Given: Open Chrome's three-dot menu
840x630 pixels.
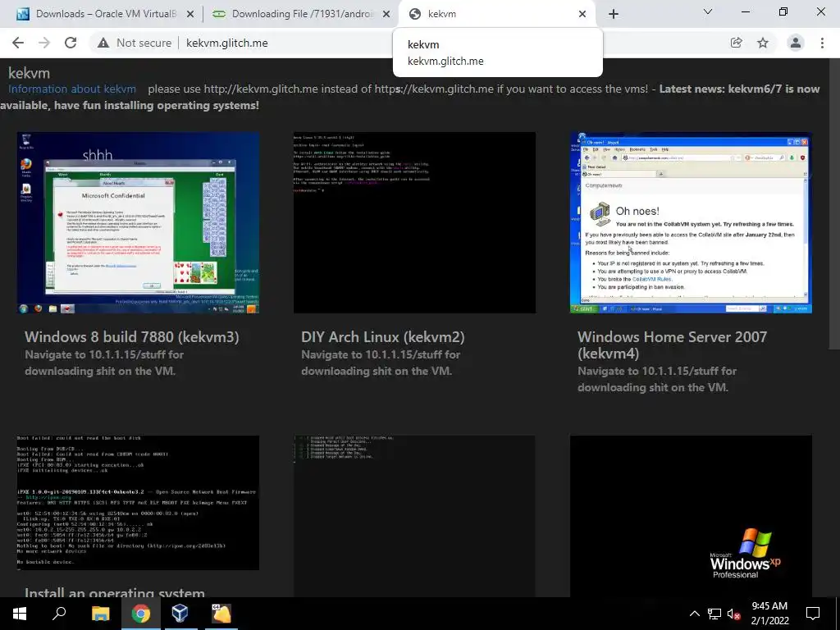Looking at the screenshot, I should (x=822, y=43).
